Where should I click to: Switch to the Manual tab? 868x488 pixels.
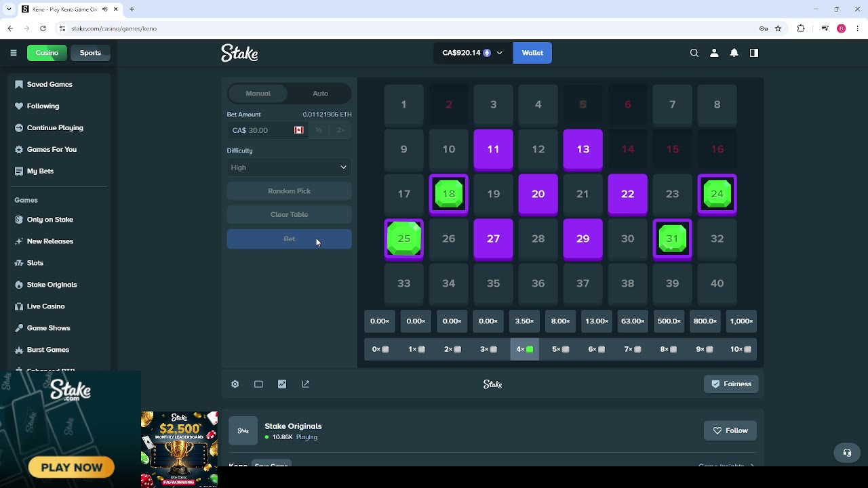pos(258,94)
